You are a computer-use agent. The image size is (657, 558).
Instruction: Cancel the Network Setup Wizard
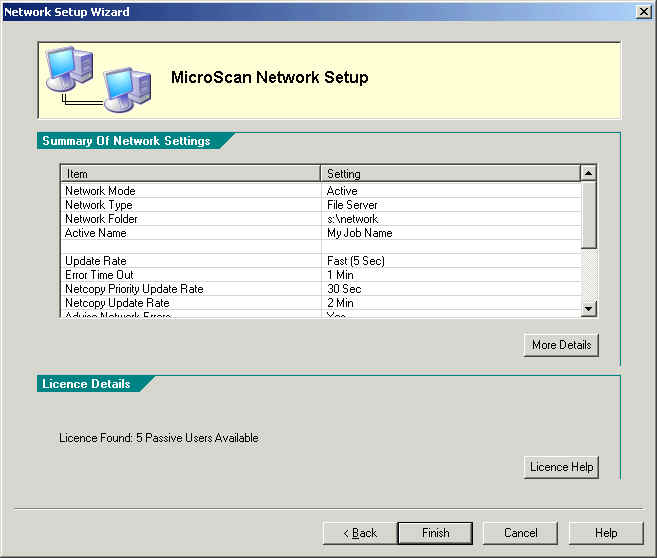click(520, 533)
